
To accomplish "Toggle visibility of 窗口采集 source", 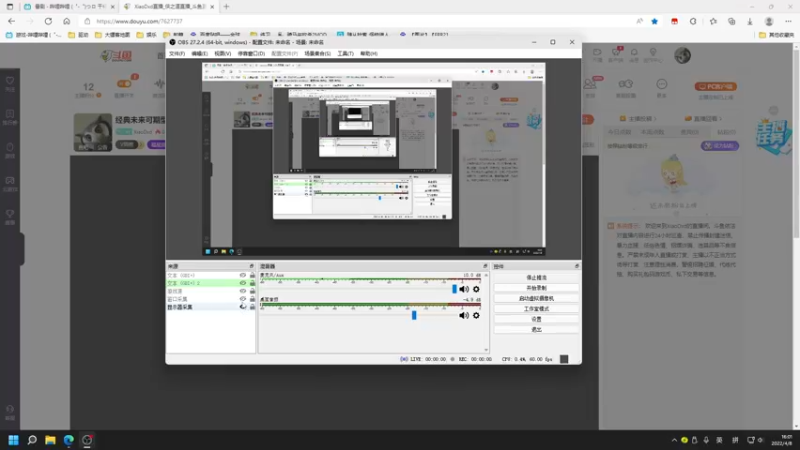I will [243, 299].
